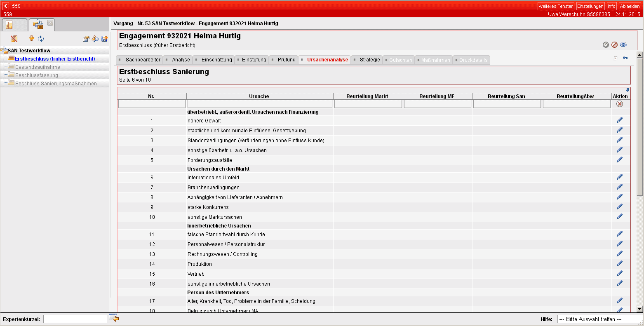
Task: Switch to the Strategie tab
Action: click(367, 60)
